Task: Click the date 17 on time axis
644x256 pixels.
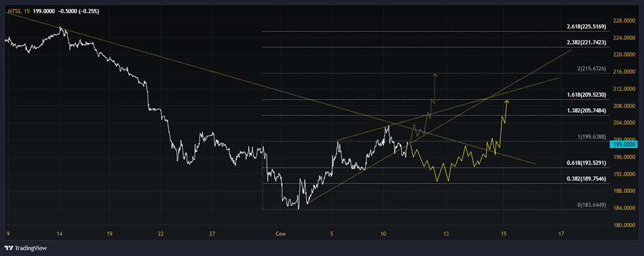Action: (561, 234)
